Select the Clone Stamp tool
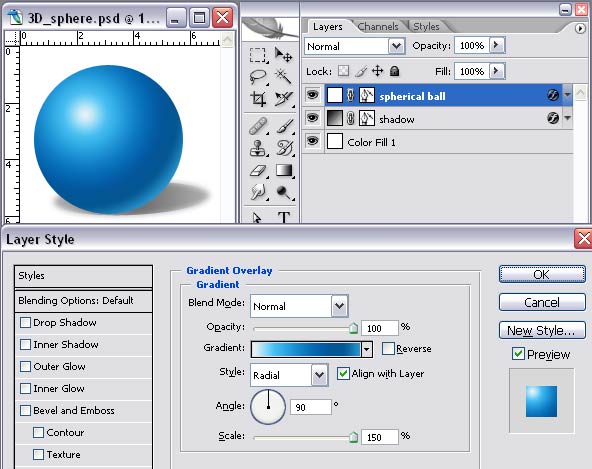 tap(258, 148)
